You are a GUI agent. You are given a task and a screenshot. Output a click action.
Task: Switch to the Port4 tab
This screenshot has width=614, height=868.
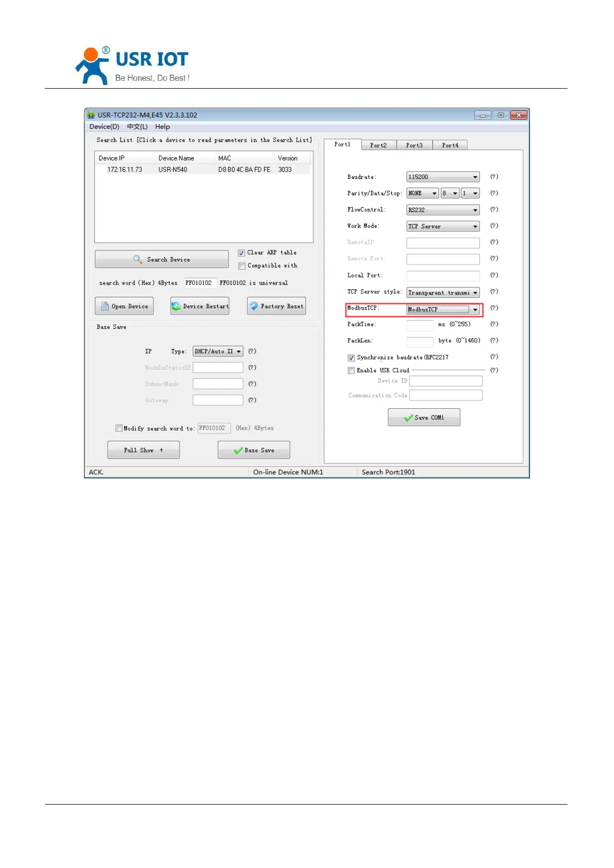click(450, 145)
